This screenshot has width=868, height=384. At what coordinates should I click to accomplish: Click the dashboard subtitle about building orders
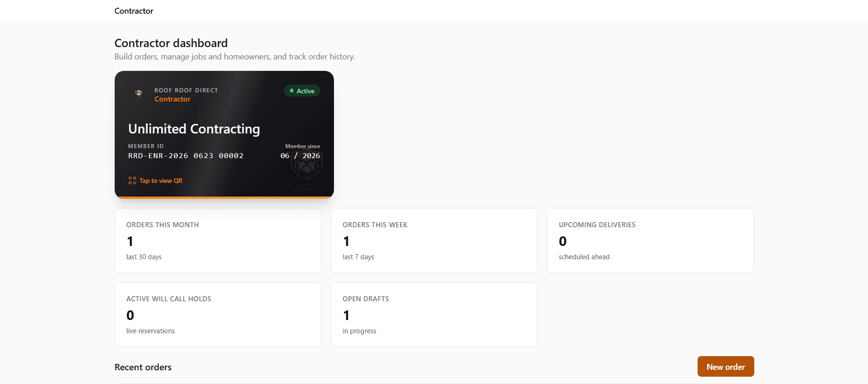235,57
